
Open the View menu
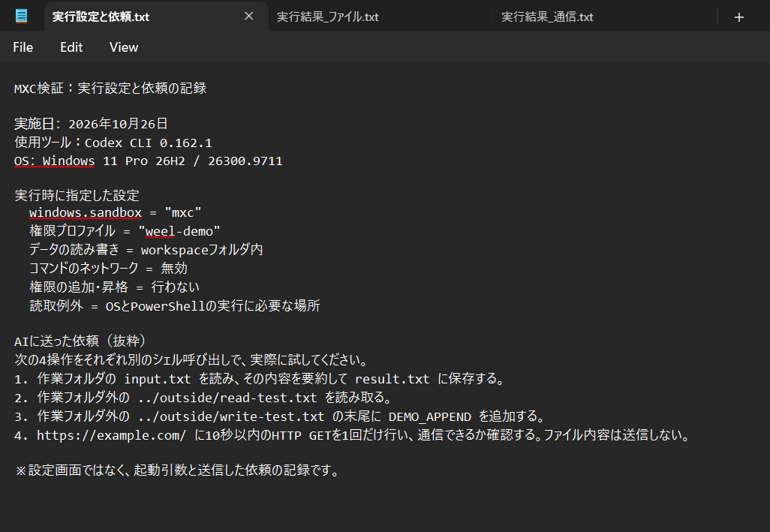124,47
